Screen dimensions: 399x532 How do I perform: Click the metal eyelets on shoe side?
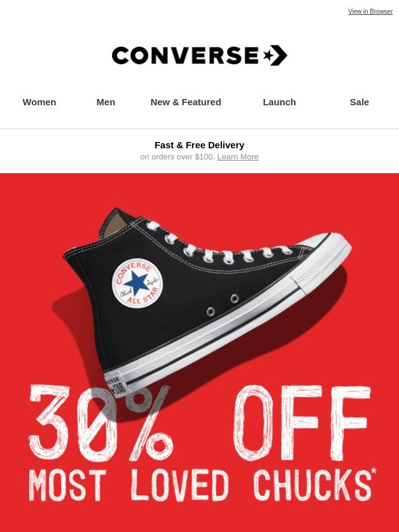[x=223, y=305]
